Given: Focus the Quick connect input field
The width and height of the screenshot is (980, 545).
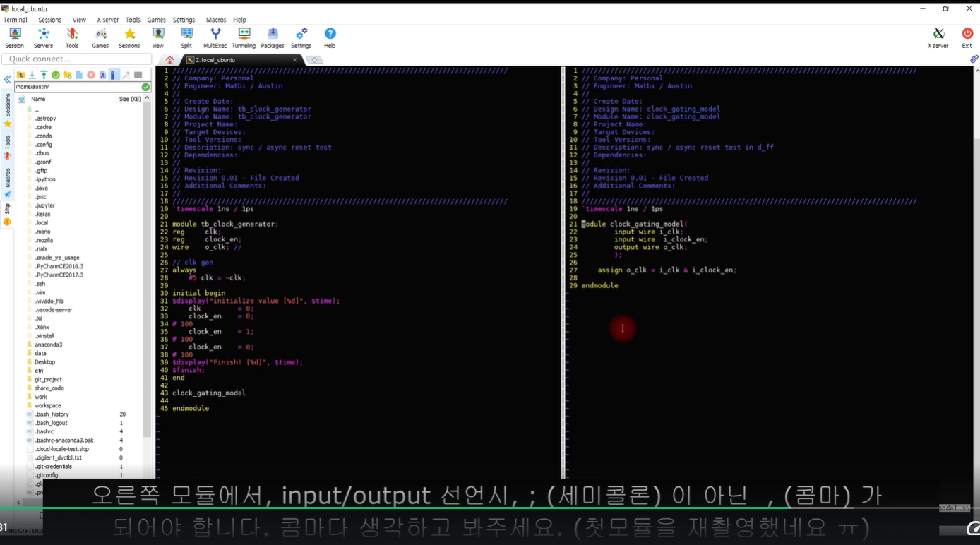Looking at the screenshot, I should point(76,59).
